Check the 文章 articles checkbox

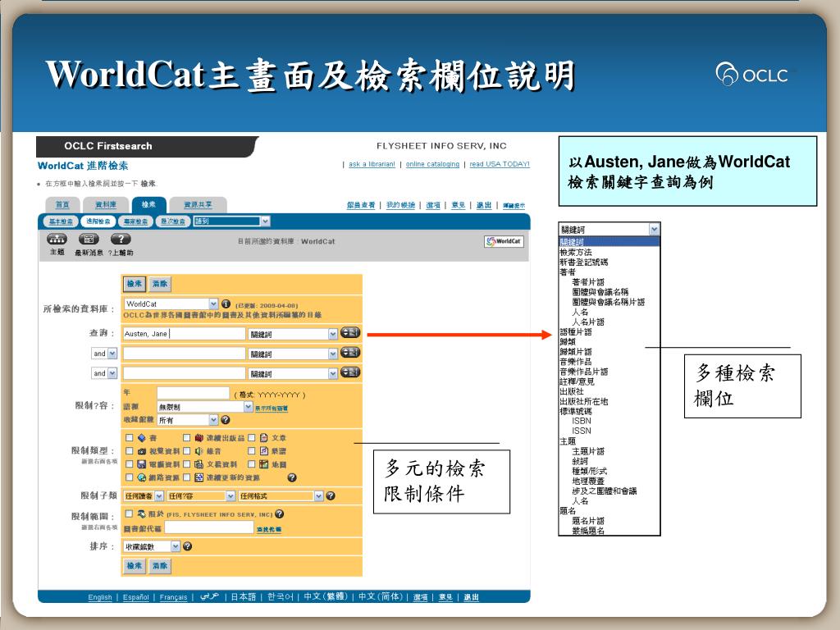(x=251, y=438)
